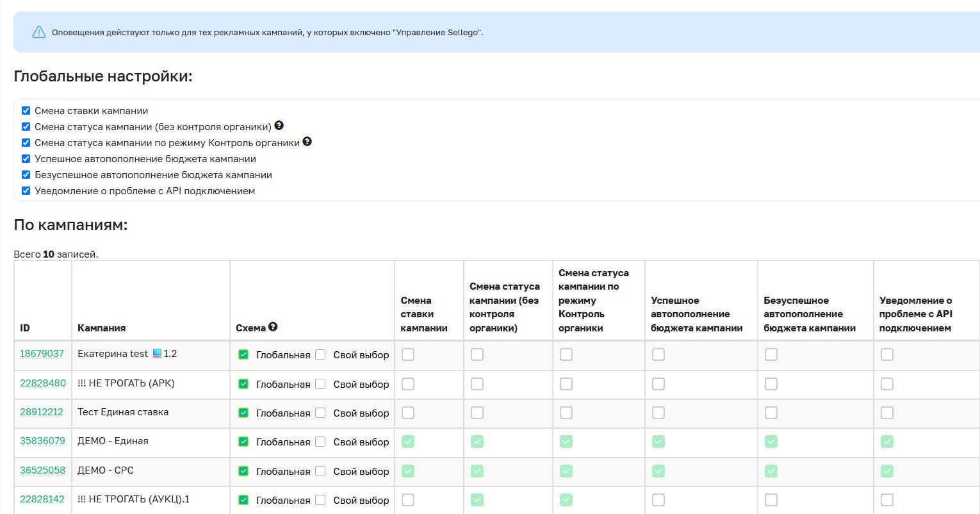This screenshot has height=514, width=980.
Task: Uncheck global "Смена статуса кампании (без контроля органики)"
Action: 26,126
